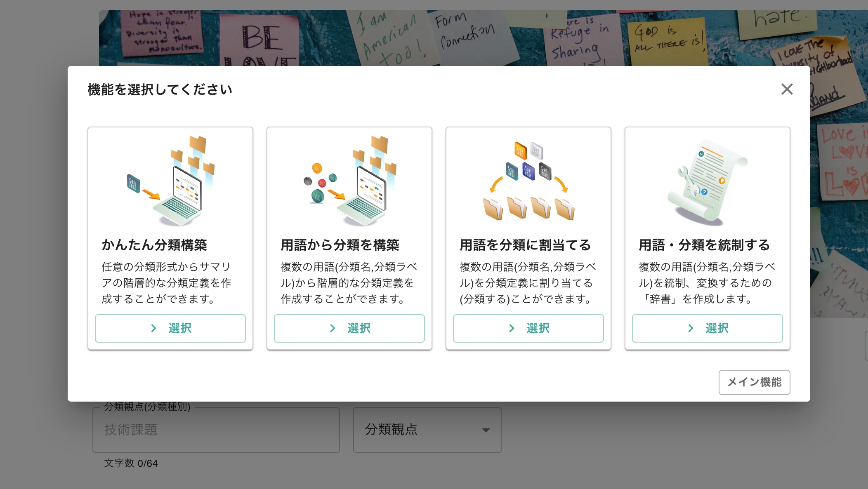
Task: Expand the 分類観点 selection list
Action: point(427,430)
